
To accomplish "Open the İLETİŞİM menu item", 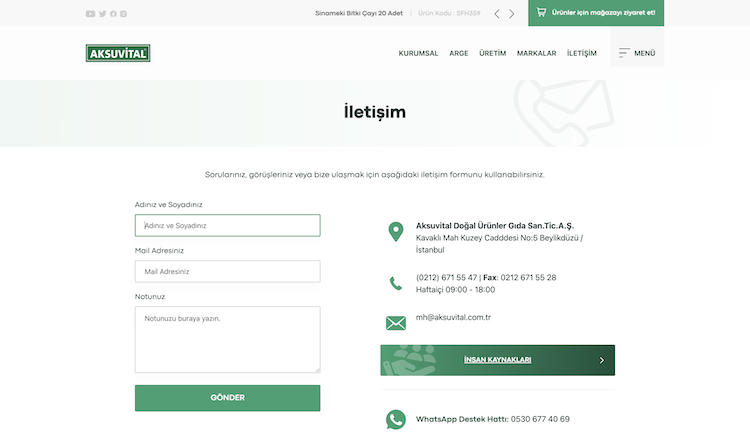I will point(582,53).
